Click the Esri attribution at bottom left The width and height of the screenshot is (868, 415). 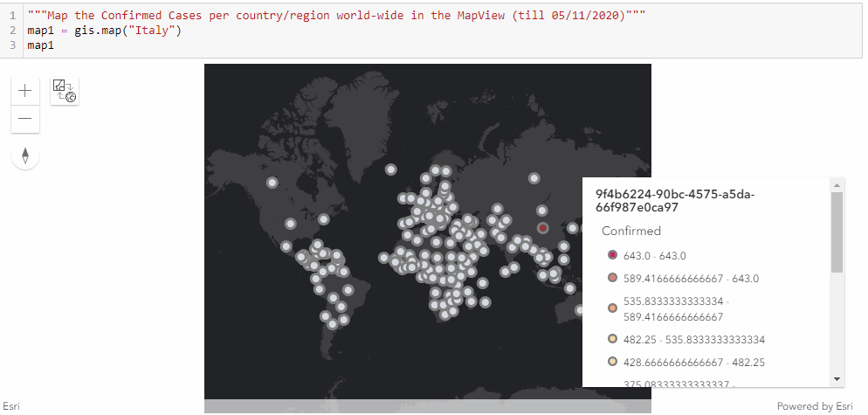[12, 406]
